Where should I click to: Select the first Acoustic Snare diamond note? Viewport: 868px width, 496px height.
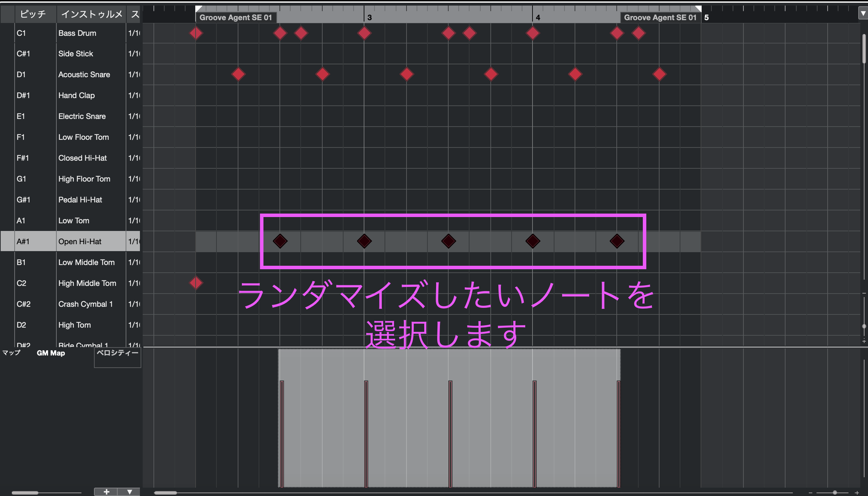point(238,74)
